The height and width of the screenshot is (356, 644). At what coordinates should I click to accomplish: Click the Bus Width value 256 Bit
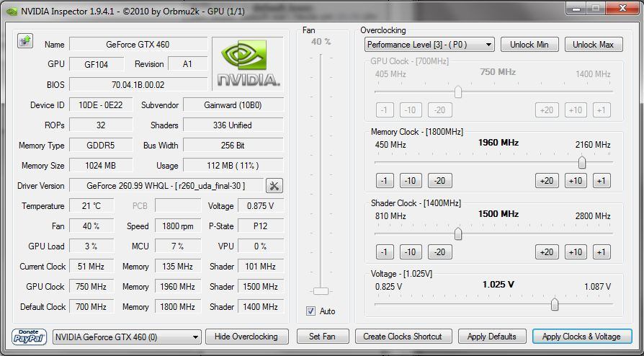[x=233, y=145]
